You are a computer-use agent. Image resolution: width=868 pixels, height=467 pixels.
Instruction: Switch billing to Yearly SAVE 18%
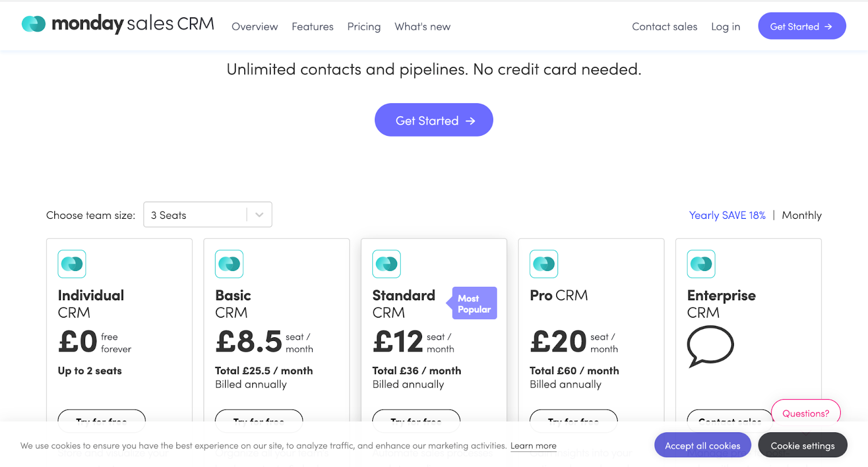[x=727, y=215]
